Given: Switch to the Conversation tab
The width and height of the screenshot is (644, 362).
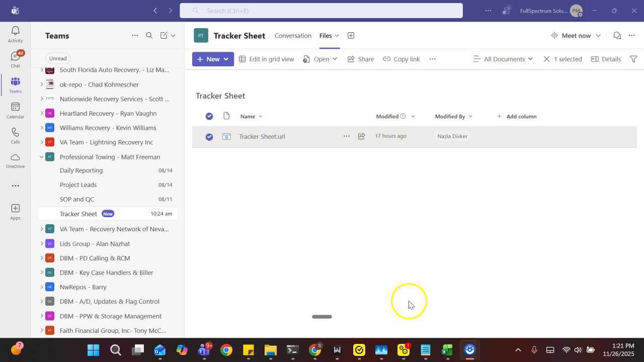Looking at the screenshot, I should point(293,36).
